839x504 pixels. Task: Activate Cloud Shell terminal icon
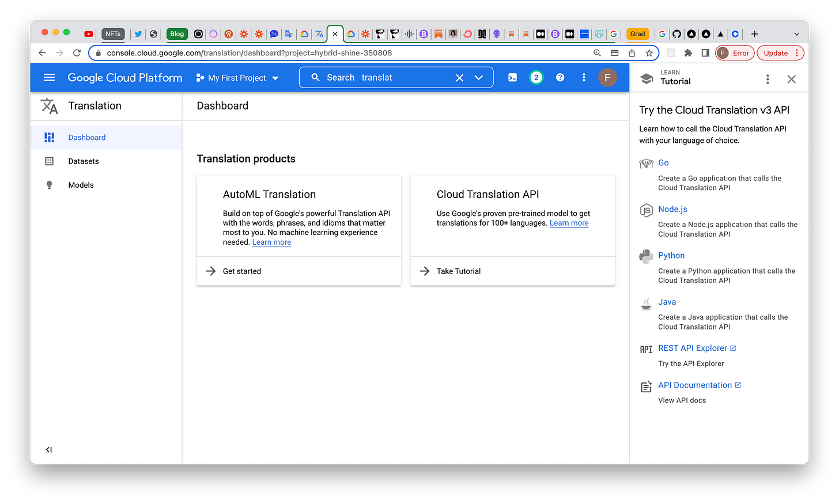tap(512, 77)
